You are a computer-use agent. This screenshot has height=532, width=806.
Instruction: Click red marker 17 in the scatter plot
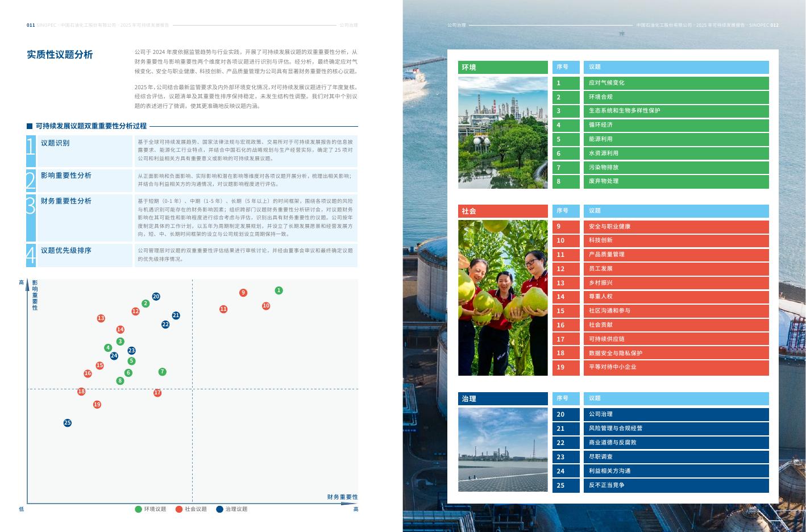click(157, 393)
